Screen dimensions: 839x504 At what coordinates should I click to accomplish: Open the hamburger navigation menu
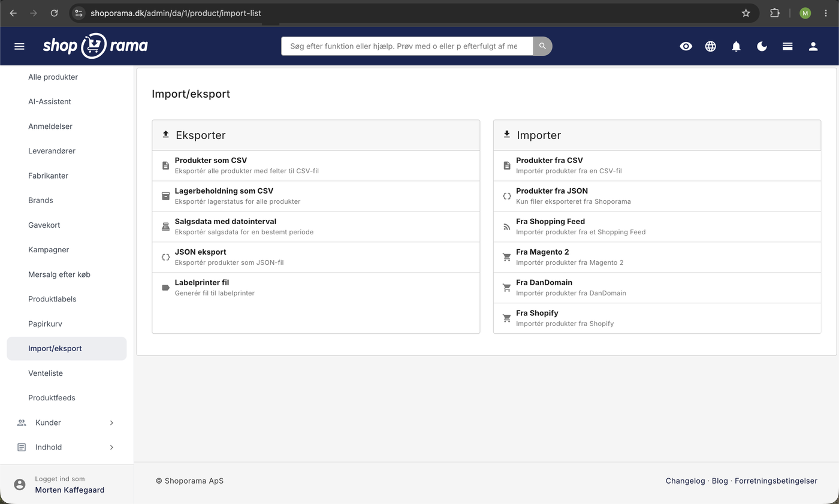click(19, 46)
